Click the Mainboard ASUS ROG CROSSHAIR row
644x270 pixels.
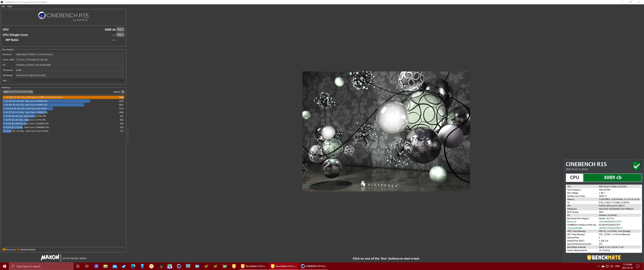[604, 209]
